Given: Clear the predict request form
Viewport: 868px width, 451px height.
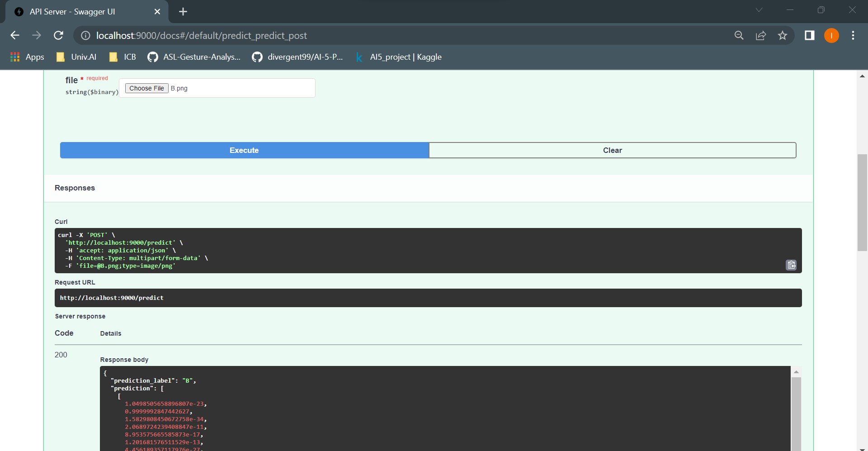Looking at the screenshot, I should pyautogui.click(x=612, y=150).
